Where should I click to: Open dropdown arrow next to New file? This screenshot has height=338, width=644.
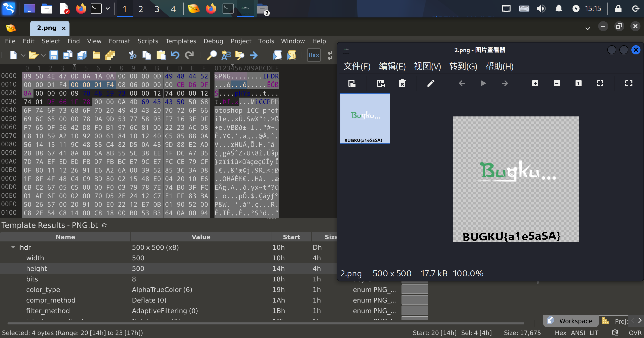(23, 55)
